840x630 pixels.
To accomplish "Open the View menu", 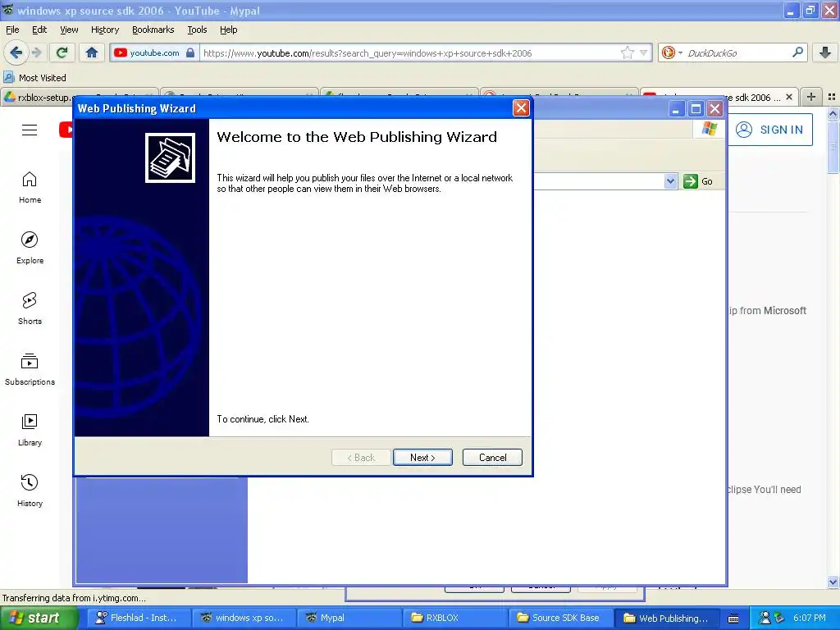I will [x=69, y=30].
